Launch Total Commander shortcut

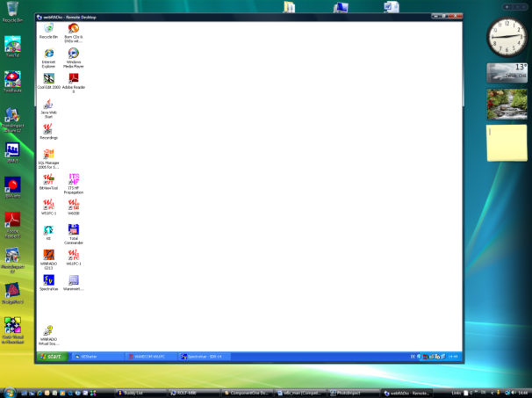tap(74, 229)
